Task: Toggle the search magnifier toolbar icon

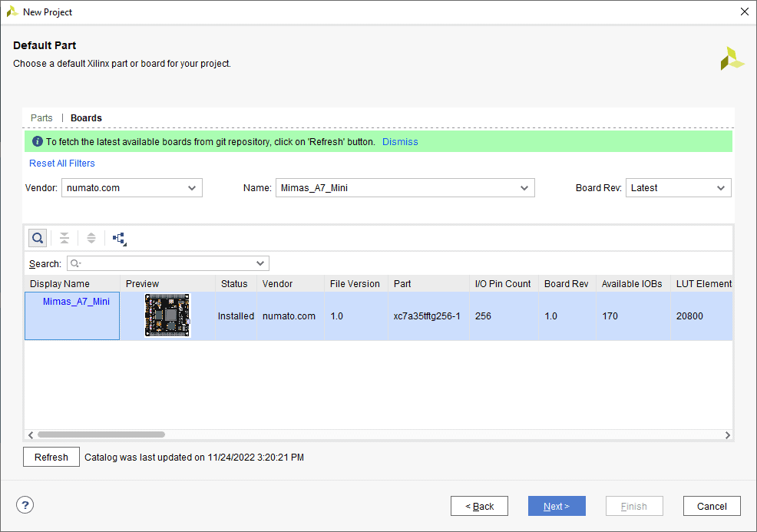Action: (37, 238)
